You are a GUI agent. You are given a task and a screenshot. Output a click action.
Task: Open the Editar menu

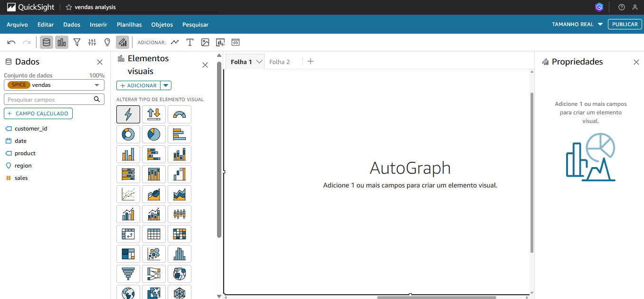46,25
